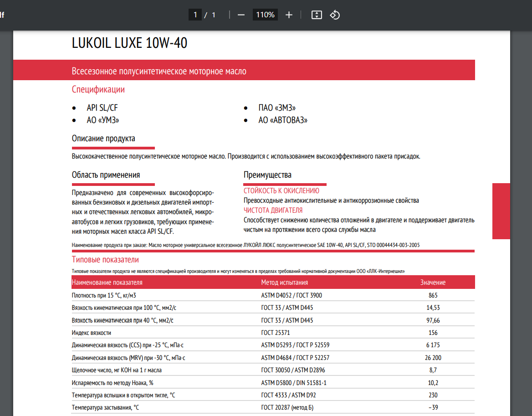Select the "Динамическая вязкость (MRV)" row name
The width and height of the screenshot is (532, 416).
point(128,358)
